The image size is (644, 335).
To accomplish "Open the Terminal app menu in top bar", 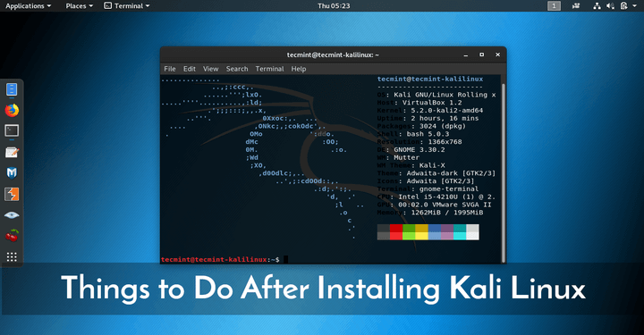I will tap(126, 5).
